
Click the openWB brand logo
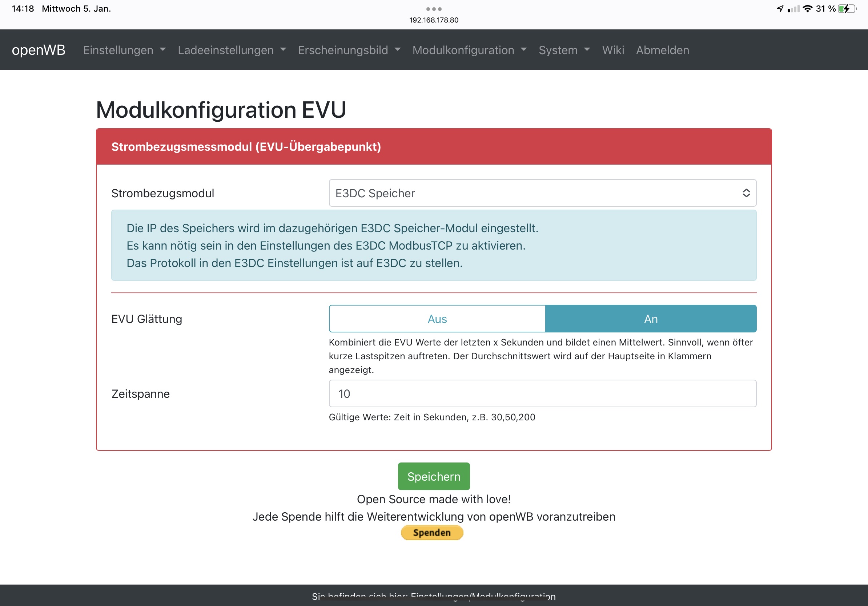pos(38,50)
